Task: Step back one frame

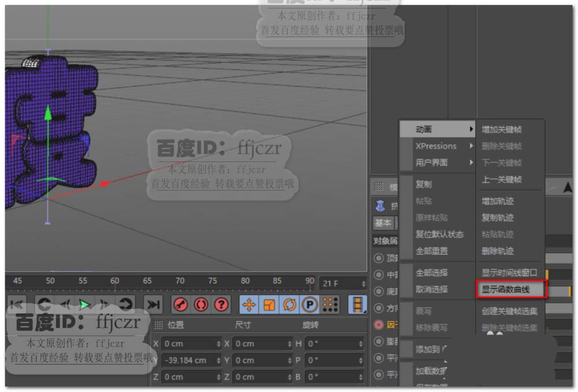Action: [65, 304]
